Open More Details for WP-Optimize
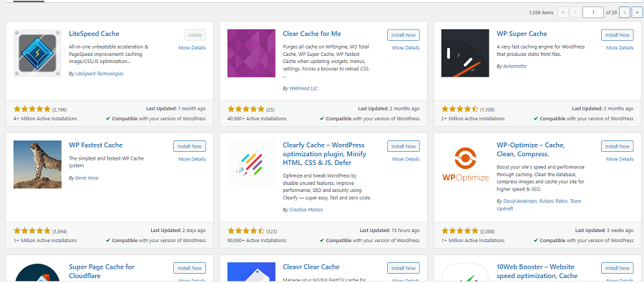Screen dimensions: 644x283 tap(620, 159)
